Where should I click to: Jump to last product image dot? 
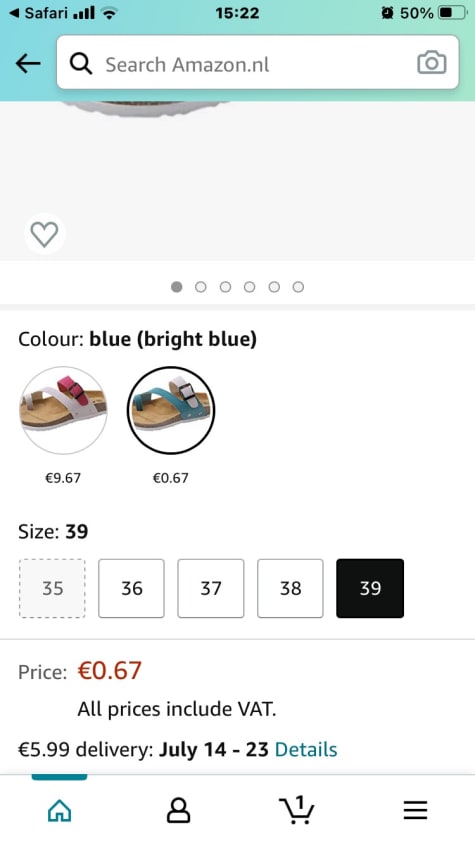298,287
